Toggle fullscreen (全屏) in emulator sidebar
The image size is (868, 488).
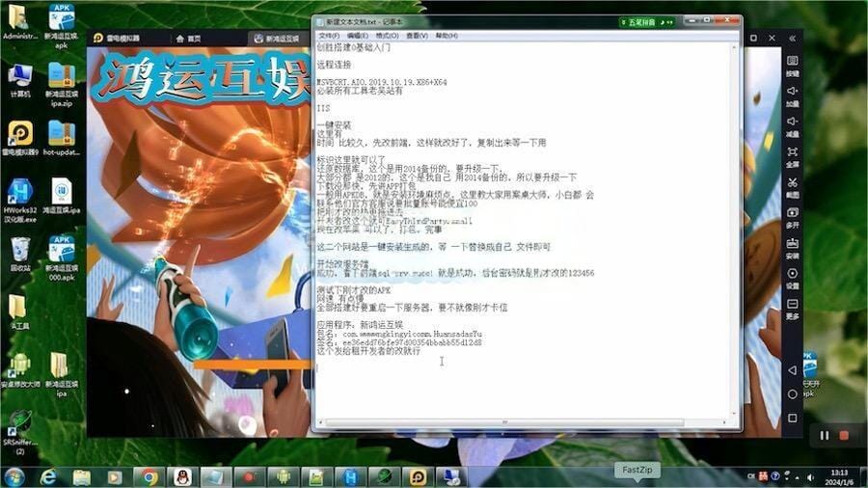pyautogui.click(x=792, y=157)
